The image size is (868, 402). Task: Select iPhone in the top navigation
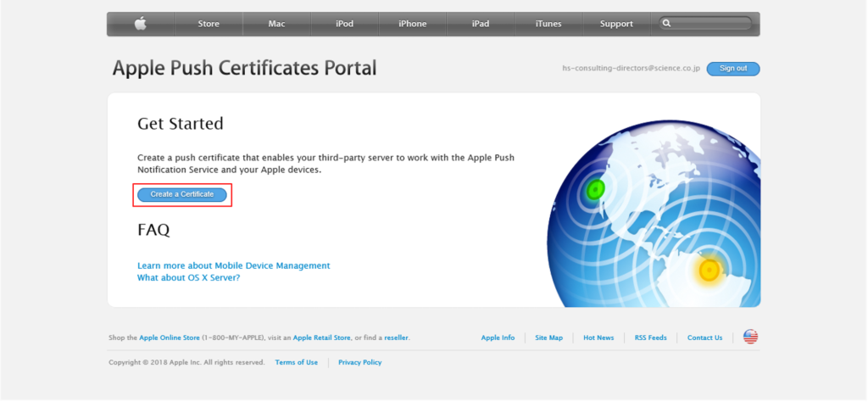pyautogui.click(x=412, y=24)
